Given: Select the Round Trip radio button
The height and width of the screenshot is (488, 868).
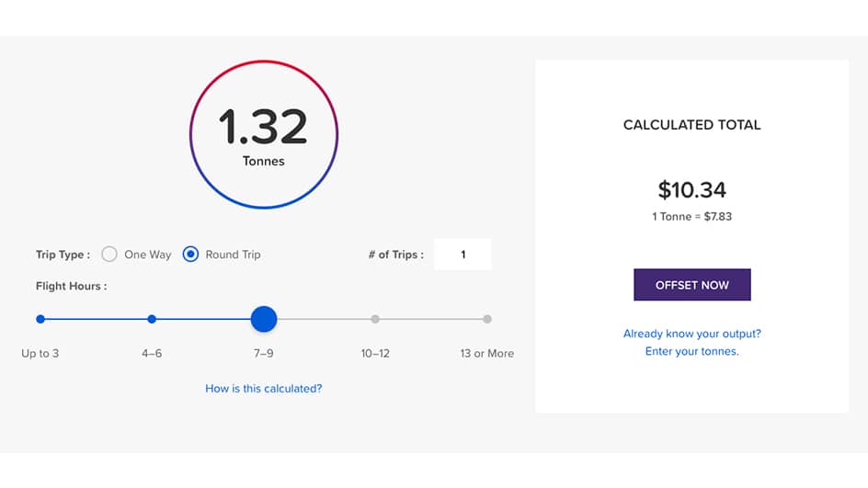Looking at the screenshot, I should point(190,254).
